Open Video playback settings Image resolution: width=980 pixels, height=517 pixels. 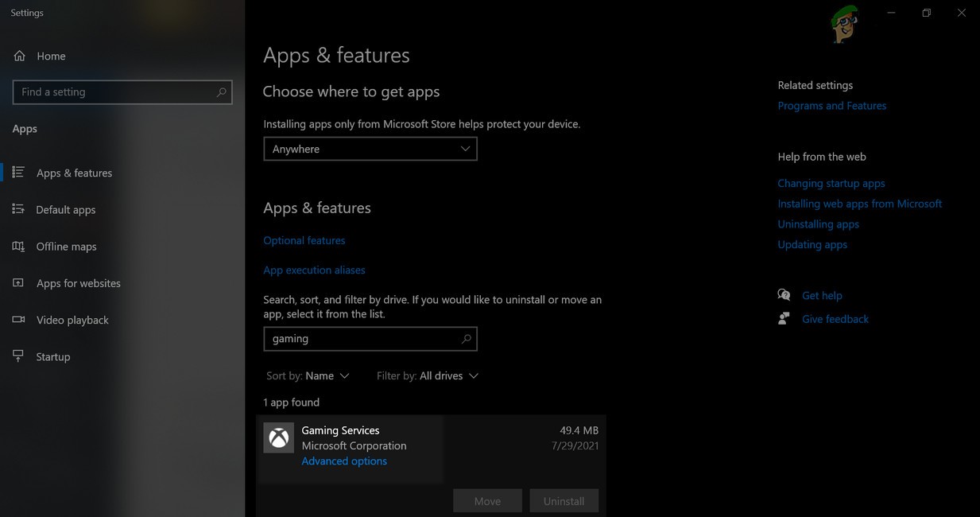pos(72,319)
